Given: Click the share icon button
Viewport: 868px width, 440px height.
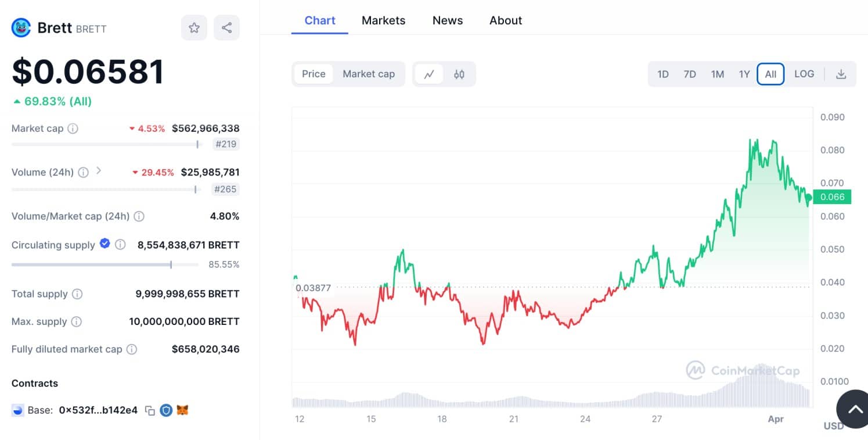Looking at the screenshot, I should pos(226,28).
